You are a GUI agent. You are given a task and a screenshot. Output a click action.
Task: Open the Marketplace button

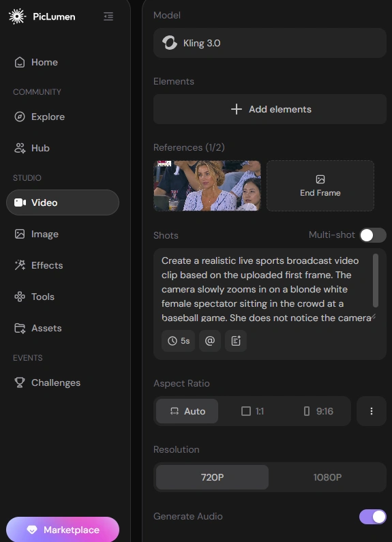tap(63, 530)
